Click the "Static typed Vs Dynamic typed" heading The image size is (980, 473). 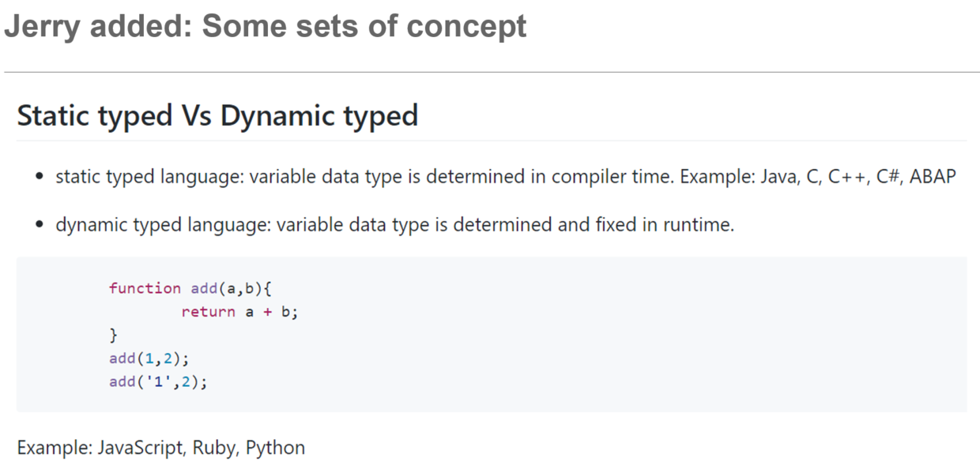tap(217, 116)
